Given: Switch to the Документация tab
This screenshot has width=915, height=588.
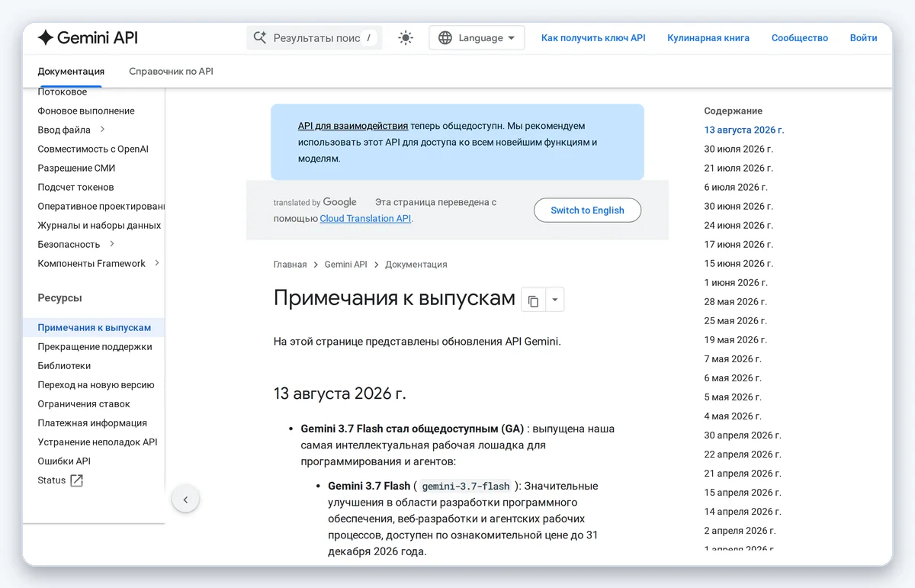Looking at the screenshot, I should pyautogui.click(x=71, y=72).
